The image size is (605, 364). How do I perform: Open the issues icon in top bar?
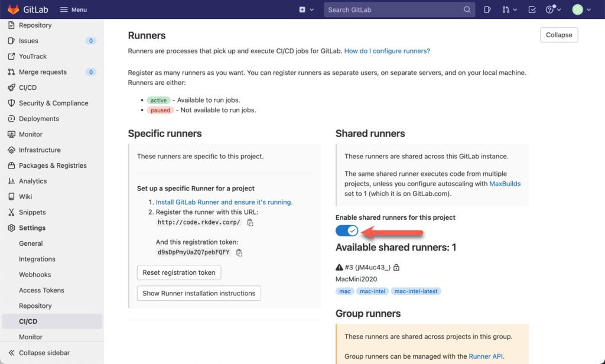coord(487,9)
